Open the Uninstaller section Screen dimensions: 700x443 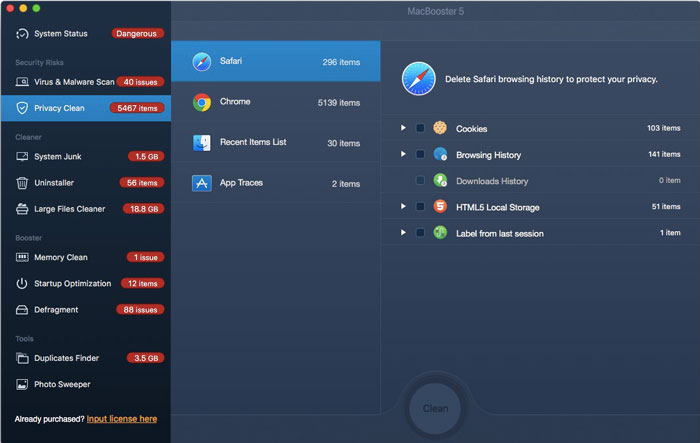[x=86, y=183]
